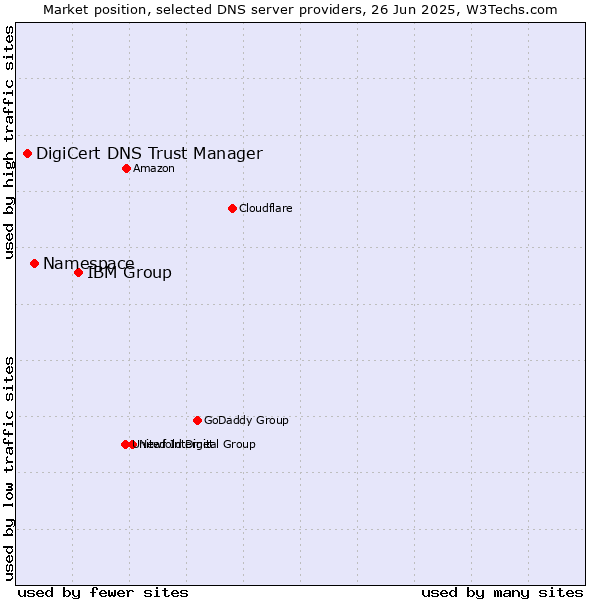
Task: Click the GoDaddy Group data point
Action: (x=197, y=421)
